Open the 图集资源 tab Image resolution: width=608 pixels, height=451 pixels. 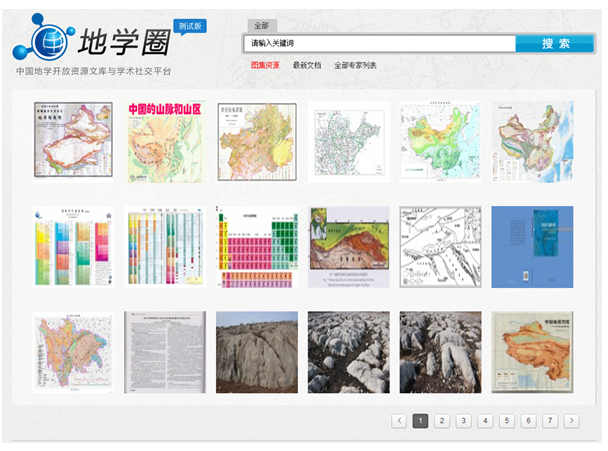click(265, 65)
